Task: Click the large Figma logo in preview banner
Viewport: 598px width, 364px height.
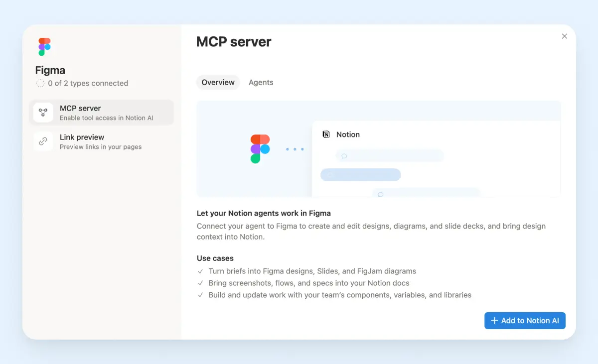Action: pos(260,149)
